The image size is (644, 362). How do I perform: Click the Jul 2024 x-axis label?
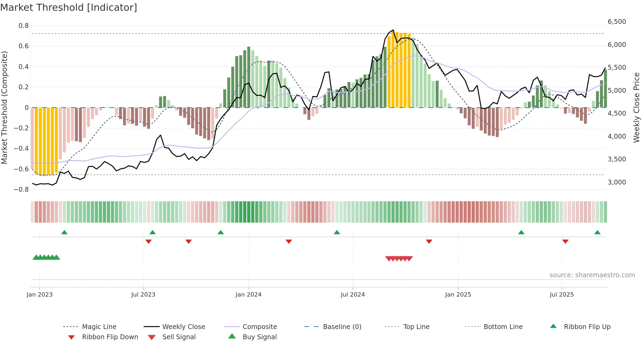[353, 294]
